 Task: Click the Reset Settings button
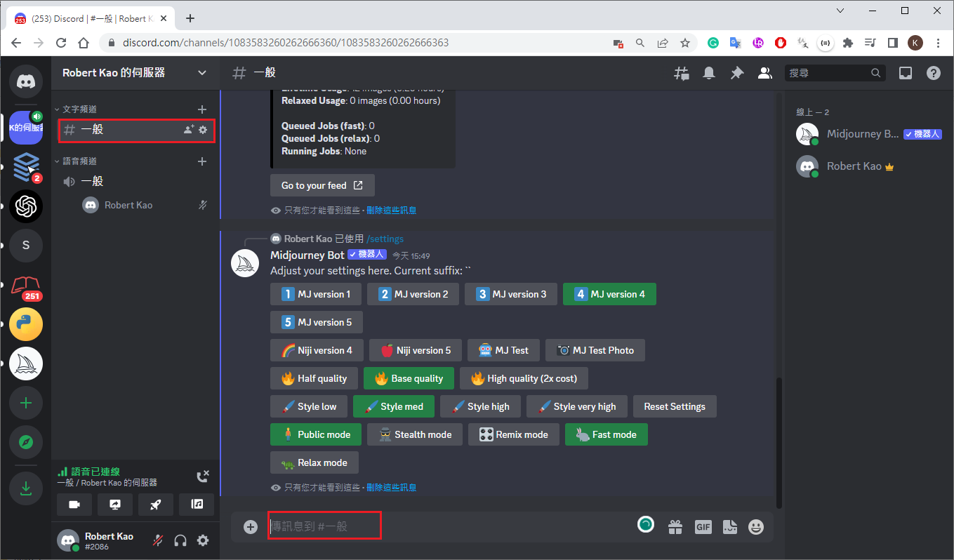pos(674,406)
